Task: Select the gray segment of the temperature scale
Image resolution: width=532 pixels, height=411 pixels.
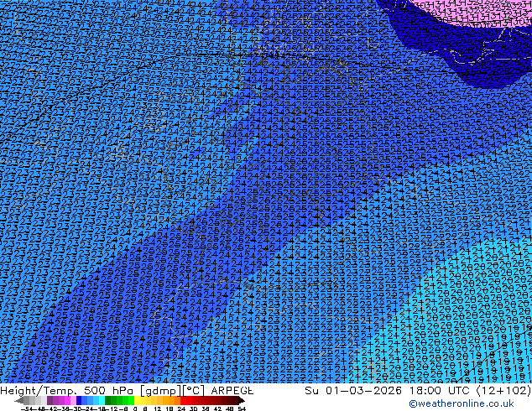Action: 35,400
